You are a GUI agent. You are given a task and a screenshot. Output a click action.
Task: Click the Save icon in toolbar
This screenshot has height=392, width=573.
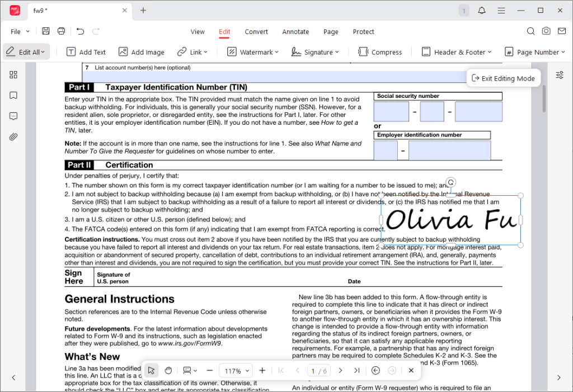tap(46, 31)
